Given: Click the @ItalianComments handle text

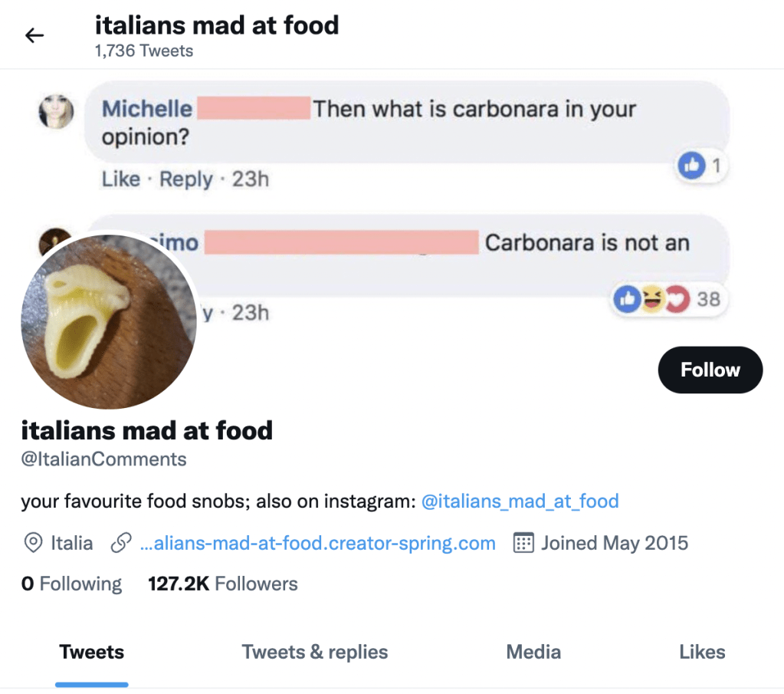Looking at the screenshot, I should point(103,460).
